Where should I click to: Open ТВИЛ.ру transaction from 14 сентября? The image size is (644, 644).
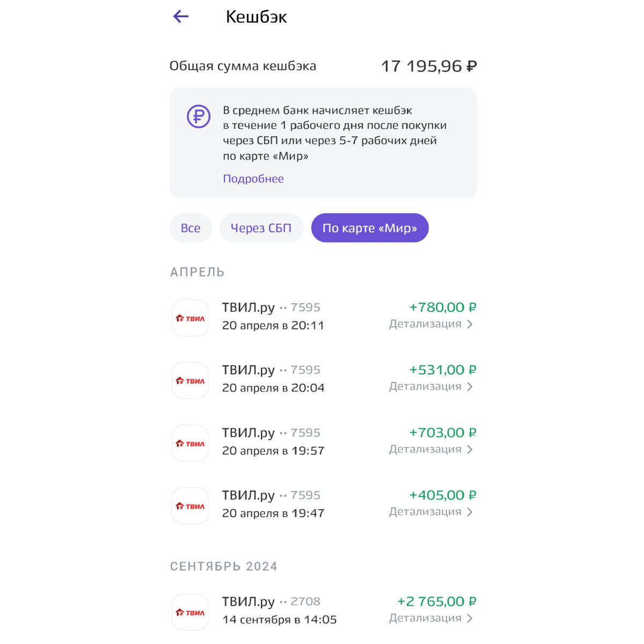pyautogui.click(x=279, y=611)
